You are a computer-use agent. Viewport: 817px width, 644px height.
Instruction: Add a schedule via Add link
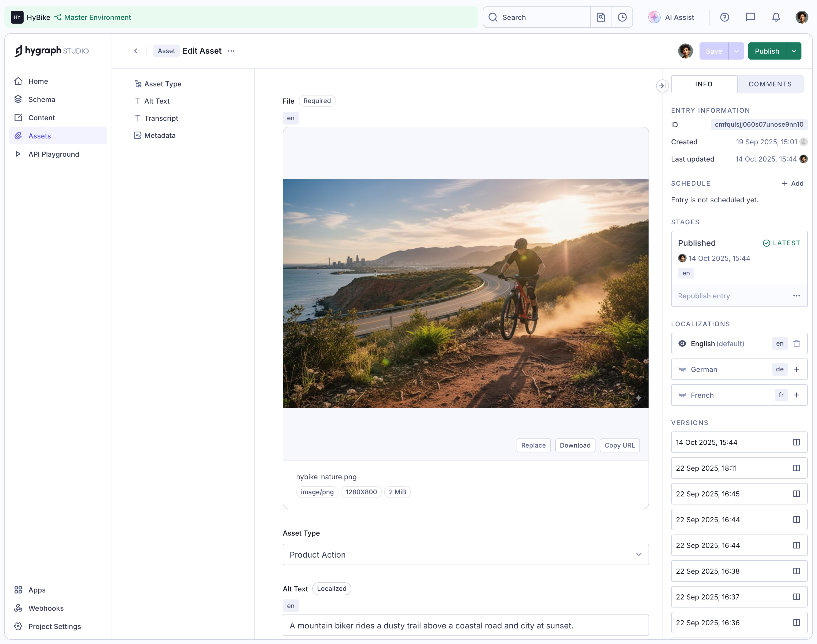pos(793,183)
